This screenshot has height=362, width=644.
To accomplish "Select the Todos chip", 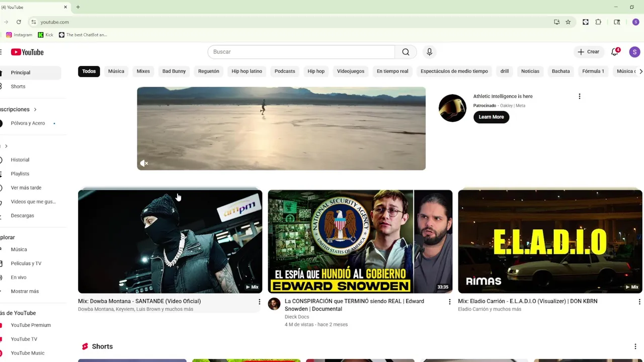I will click(89, 71).
